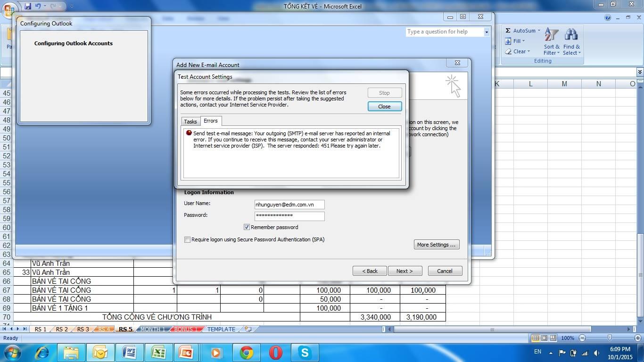The height and width of the screenshot is (362, 644).
Task: Click the Excel Help question mark icon
Action: pos(608,18)
